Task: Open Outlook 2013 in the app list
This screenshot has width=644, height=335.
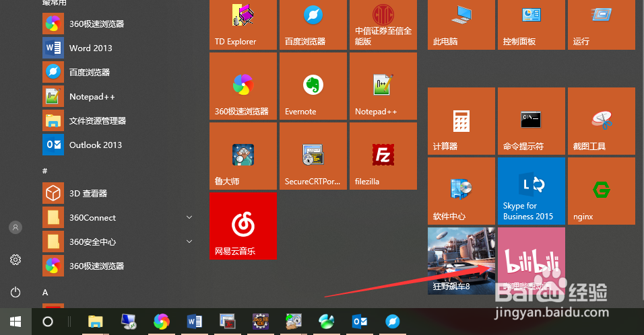Action: tap(119, 145)
